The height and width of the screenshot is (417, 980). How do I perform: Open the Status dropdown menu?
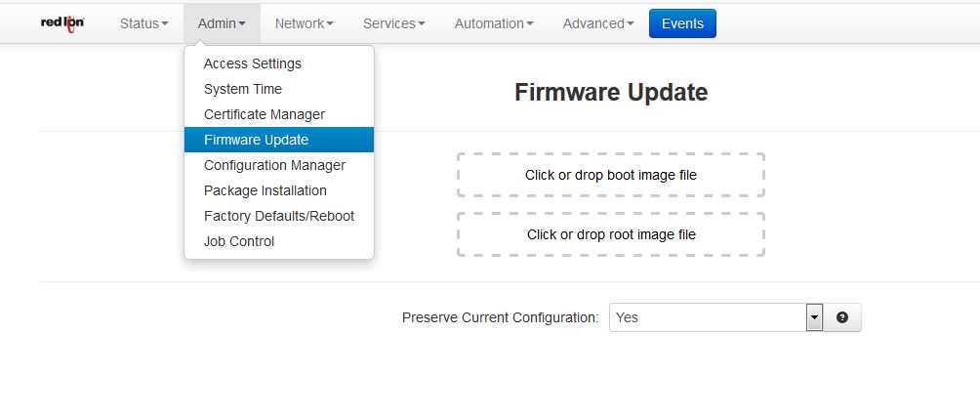(x=144, y=23)
